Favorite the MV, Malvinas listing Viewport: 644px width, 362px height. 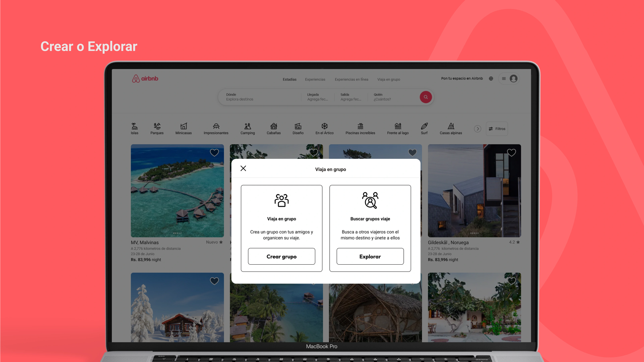[214, 153]
